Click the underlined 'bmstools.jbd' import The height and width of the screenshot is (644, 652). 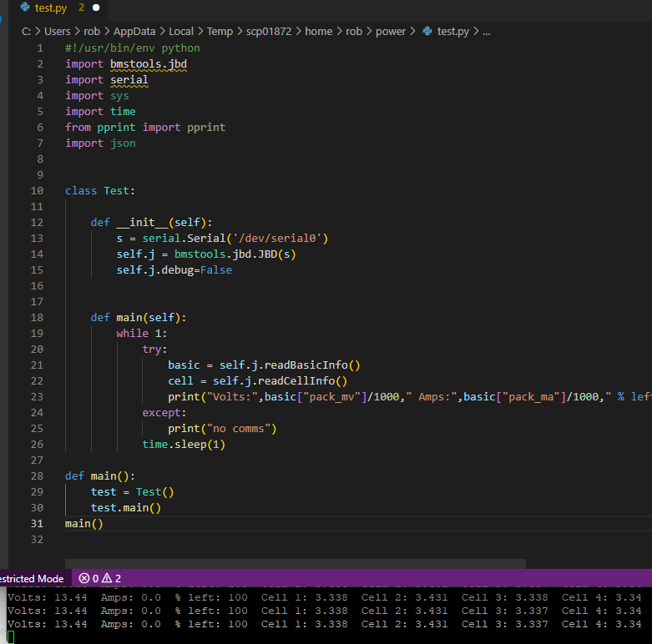pos(149,64)
